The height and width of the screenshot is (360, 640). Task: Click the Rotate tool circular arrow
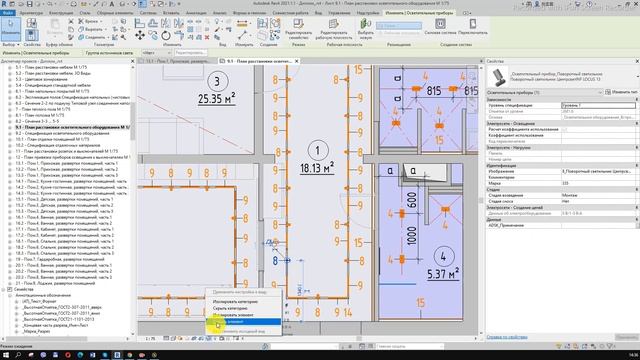coord(166,36)
